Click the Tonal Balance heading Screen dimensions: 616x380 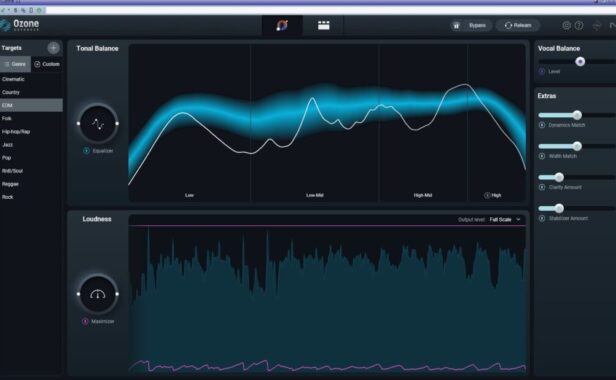coord(97,48)
